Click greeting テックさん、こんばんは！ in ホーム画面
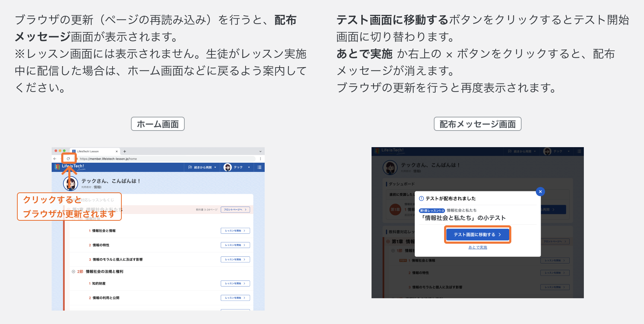The image size is (644, 324). point(111,181)
